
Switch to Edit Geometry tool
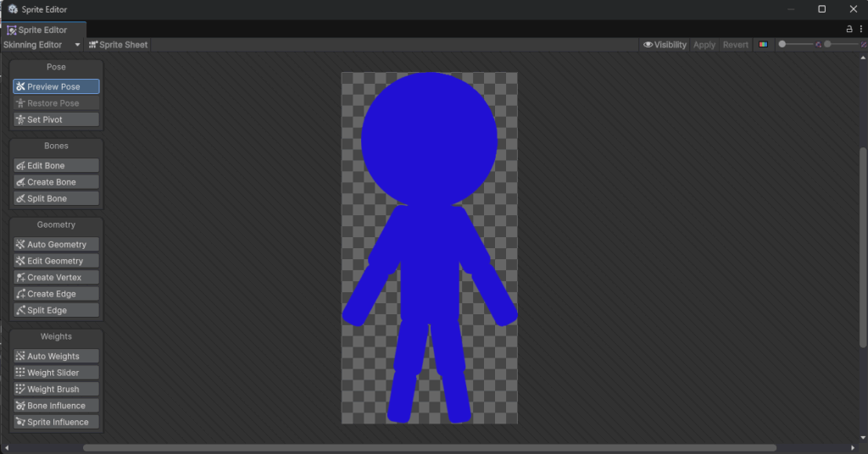pyautogui.click(x=56, y=261)
